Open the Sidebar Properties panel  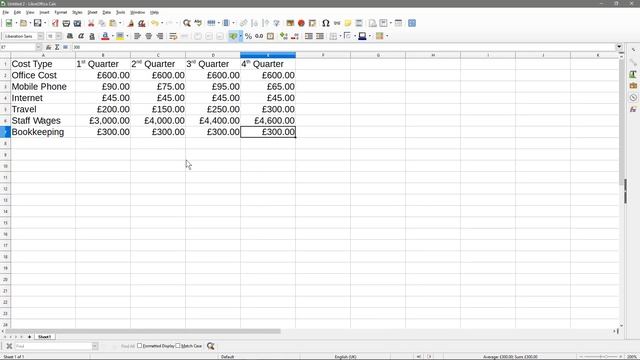tap(633, 62)
